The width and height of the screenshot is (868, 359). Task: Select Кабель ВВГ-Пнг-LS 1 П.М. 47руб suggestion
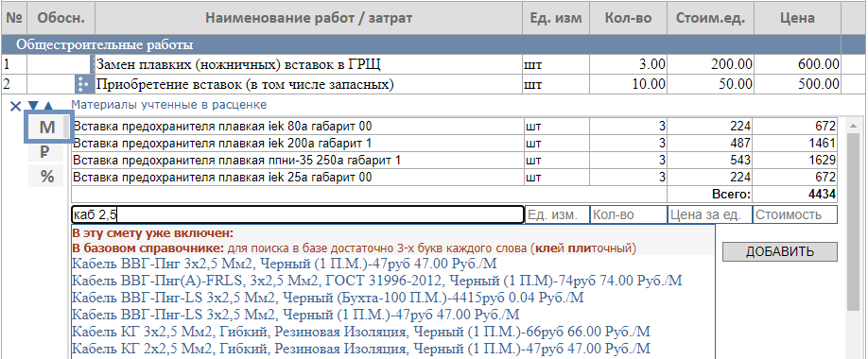tap(296, 316)
